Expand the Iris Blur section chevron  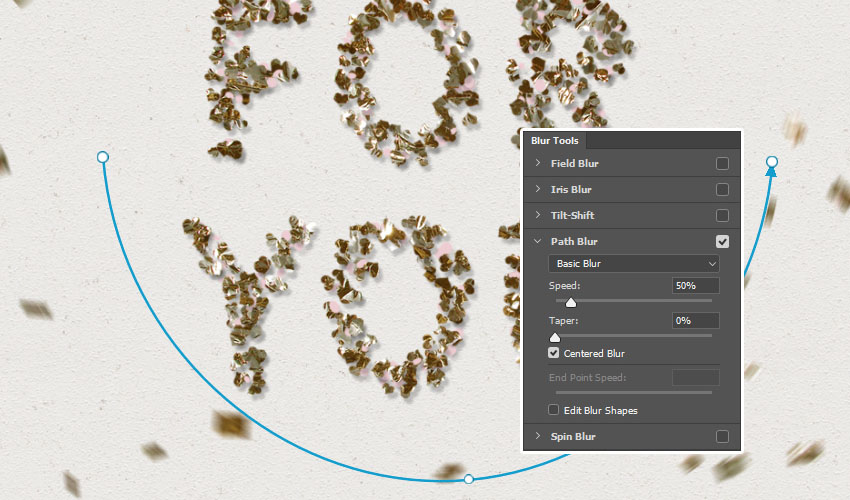[x=537, y=189]
